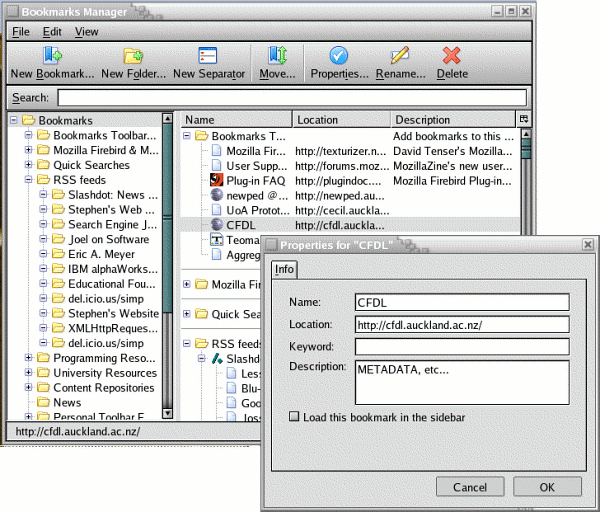Click MozillaZine's new user... description

[453, 166]
